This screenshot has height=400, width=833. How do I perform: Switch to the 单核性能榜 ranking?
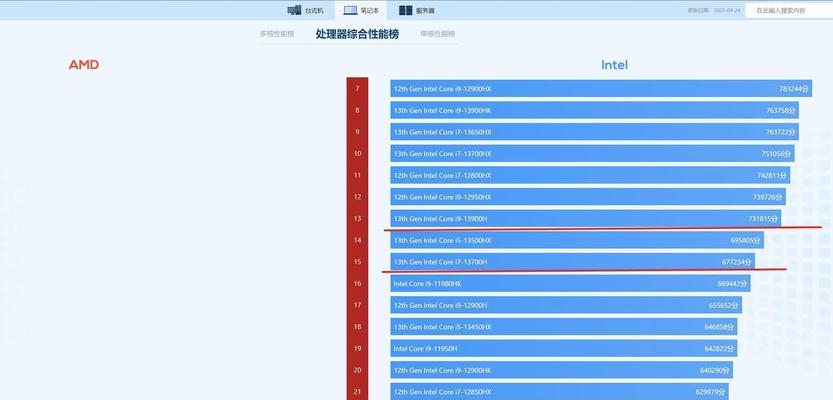[438, 34]
